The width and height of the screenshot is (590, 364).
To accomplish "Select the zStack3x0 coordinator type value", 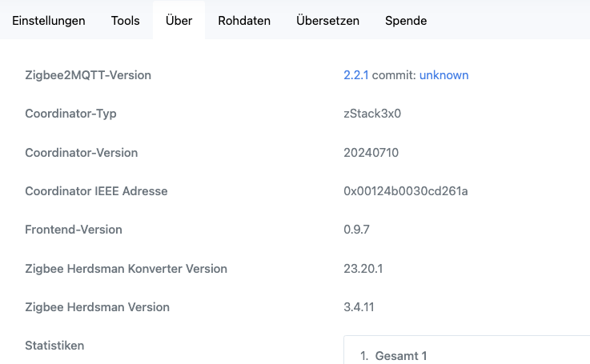I will tap(372, 114).
